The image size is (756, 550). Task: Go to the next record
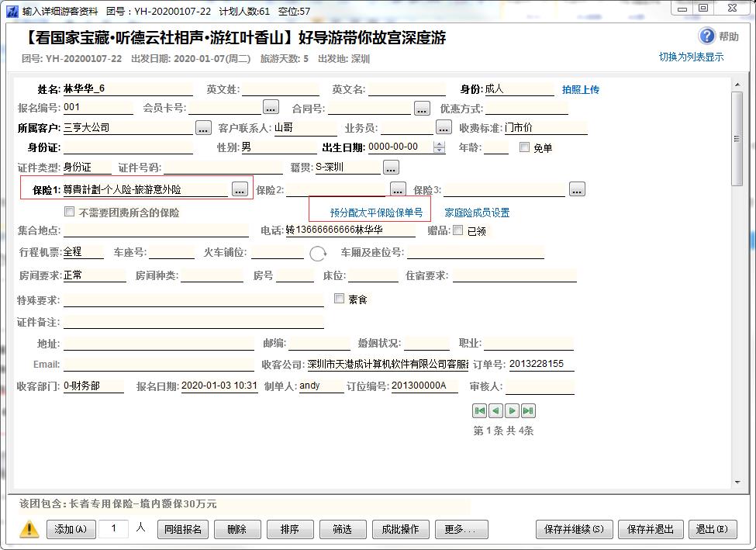[512, 411]
